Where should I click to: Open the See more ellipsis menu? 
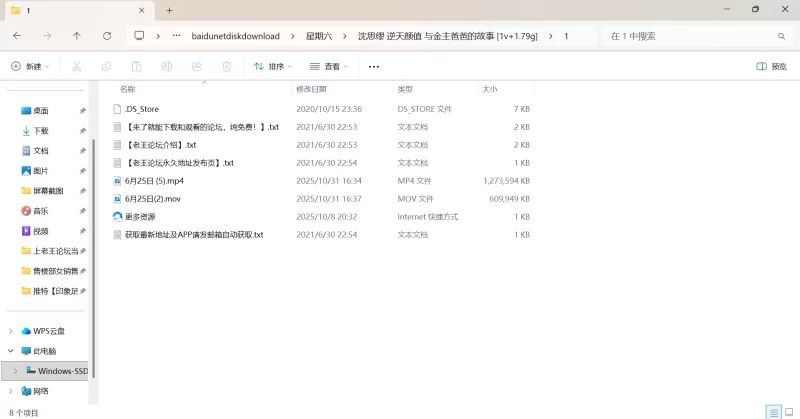click(374, 66)
